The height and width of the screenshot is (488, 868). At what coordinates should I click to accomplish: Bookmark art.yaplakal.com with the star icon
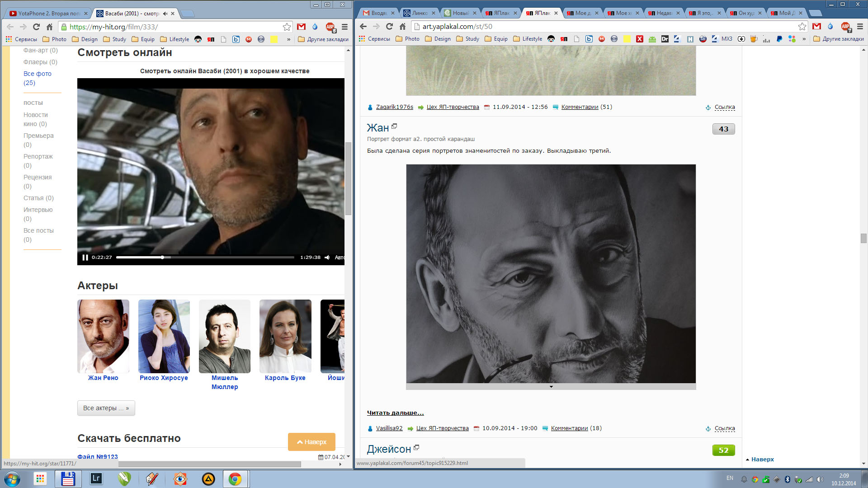click(x=802, y=27)
